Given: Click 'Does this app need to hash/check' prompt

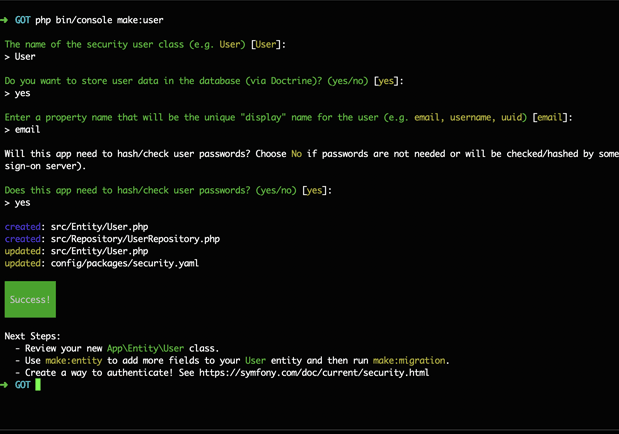Looking at the screenshot, I should [x=168, y=190].
